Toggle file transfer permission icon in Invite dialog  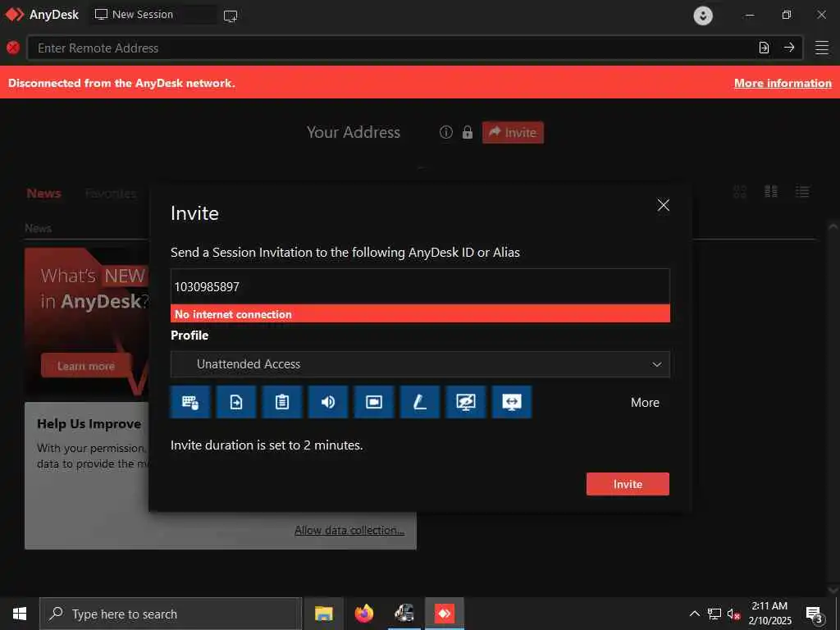click(x=236, y=402)
